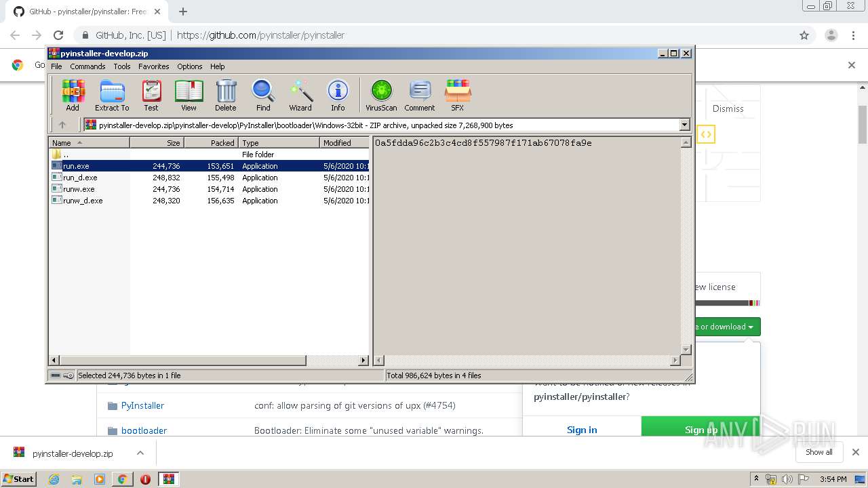Image resolution: width=868 pixels, height=488 pixels.
Task: Select the run.exe file row
Action: (x=210, y=166)
